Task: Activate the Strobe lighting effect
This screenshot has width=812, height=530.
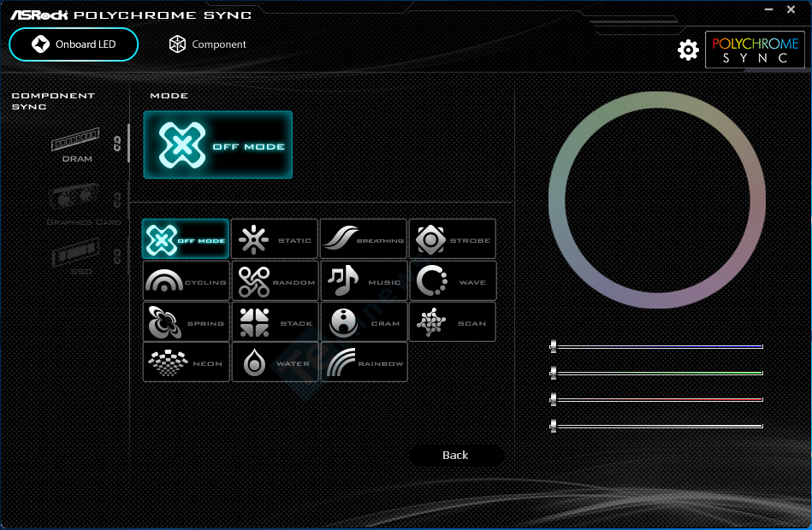Action: tap(453, 239)
